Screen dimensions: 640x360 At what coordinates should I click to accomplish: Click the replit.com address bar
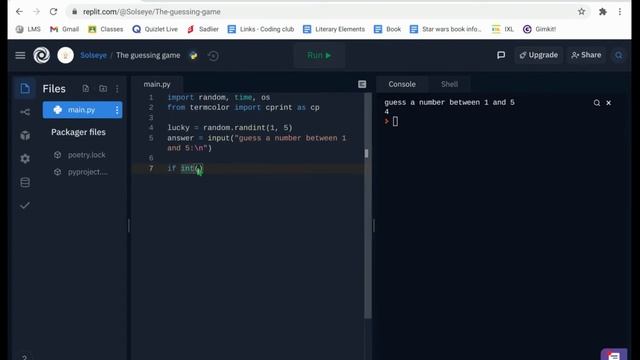point(327,12)
